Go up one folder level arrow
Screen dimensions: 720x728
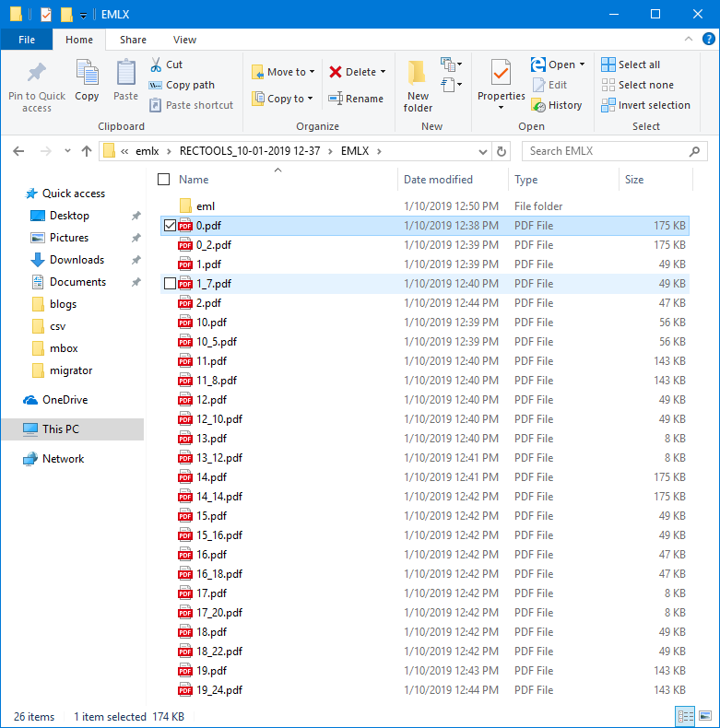pos(87,151)
